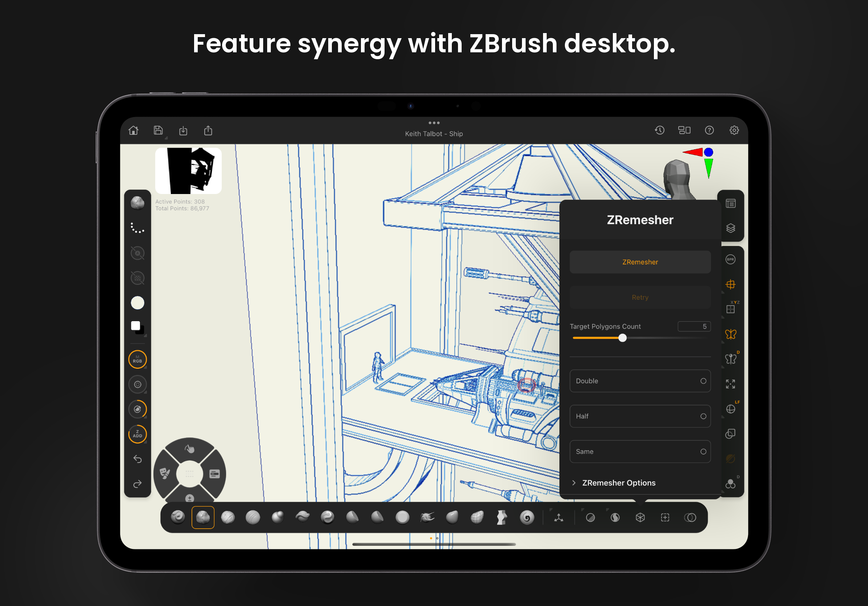The height and width of the screenshot is (606, 868).
Task: Tap the Retry button
Action: 640,298
